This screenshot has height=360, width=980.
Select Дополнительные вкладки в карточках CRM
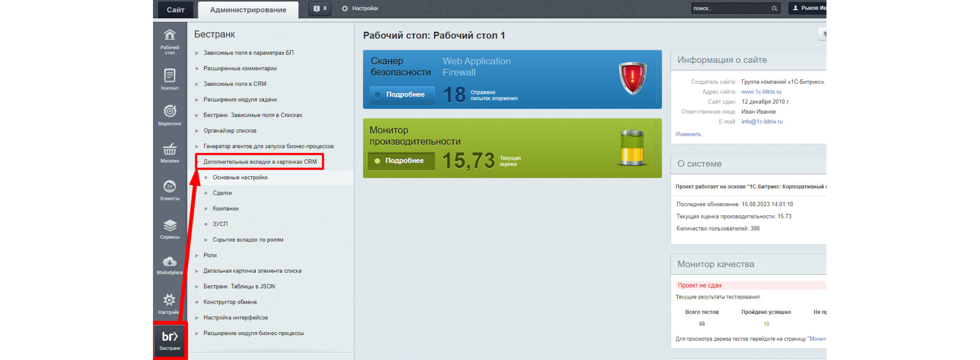[x=260, y=162]
